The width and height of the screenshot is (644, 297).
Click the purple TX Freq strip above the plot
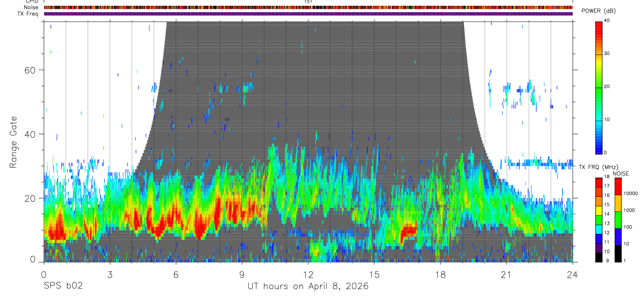308,14
